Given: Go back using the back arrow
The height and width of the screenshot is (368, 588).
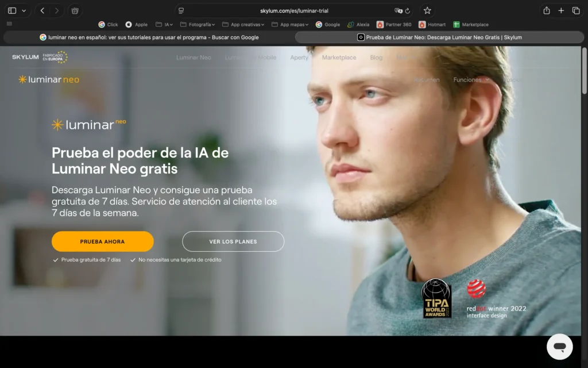Looking at the screenshot, I should click(x=42, y=10).
